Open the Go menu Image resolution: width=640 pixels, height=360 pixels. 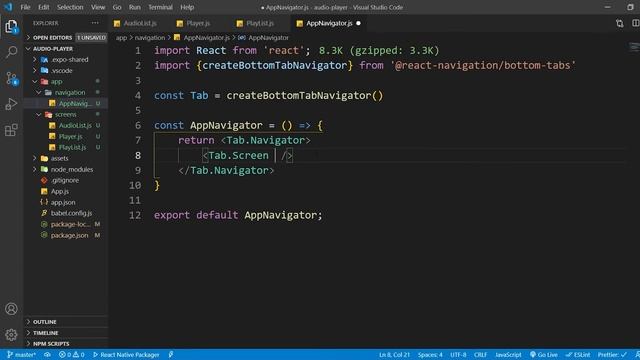[x=117, y=7]
